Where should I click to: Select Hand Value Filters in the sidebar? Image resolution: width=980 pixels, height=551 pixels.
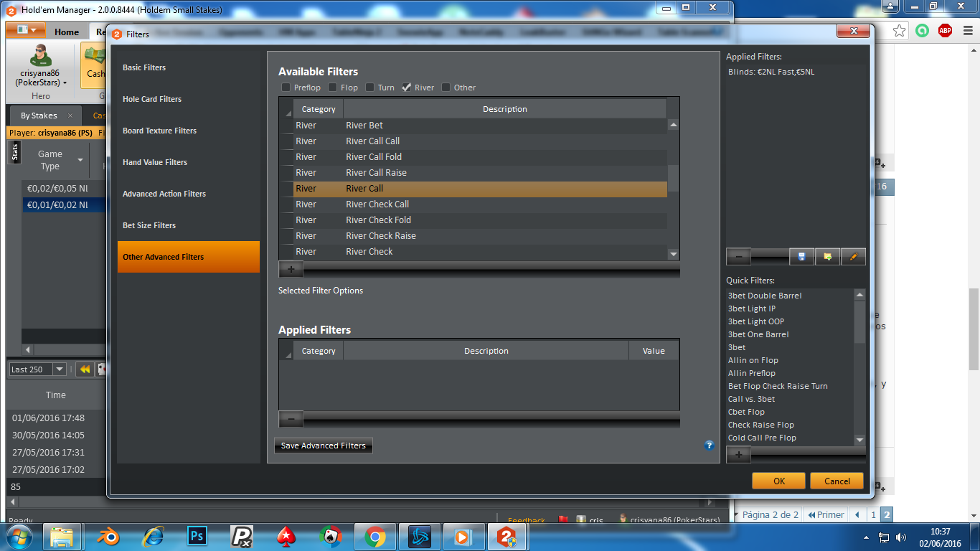pos(189,162)
